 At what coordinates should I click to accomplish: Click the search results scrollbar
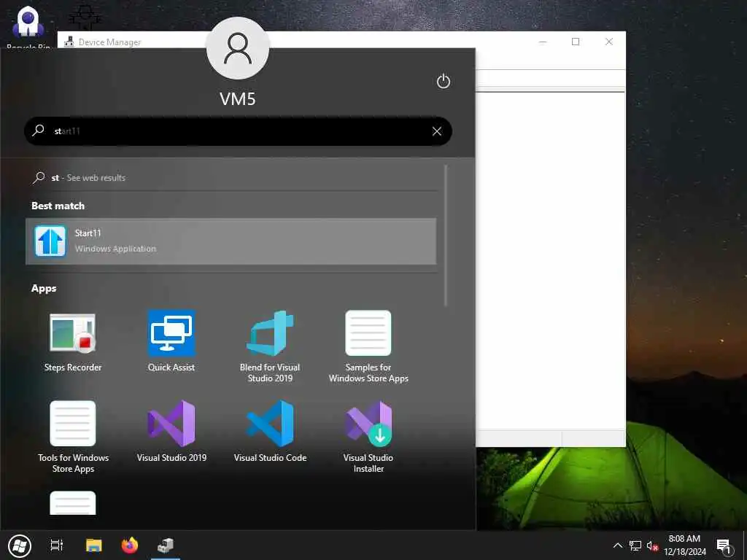pyautogui.click(x=446, y=236)
